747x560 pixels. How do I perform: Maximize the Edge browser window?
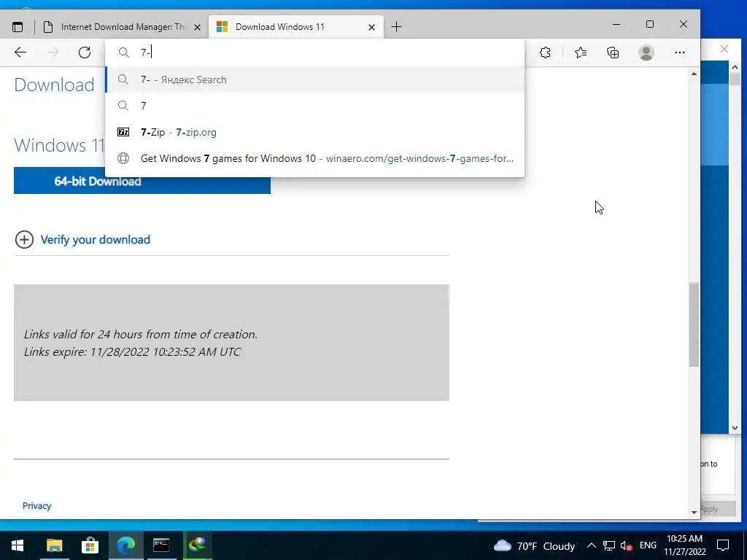coord(650,24)
